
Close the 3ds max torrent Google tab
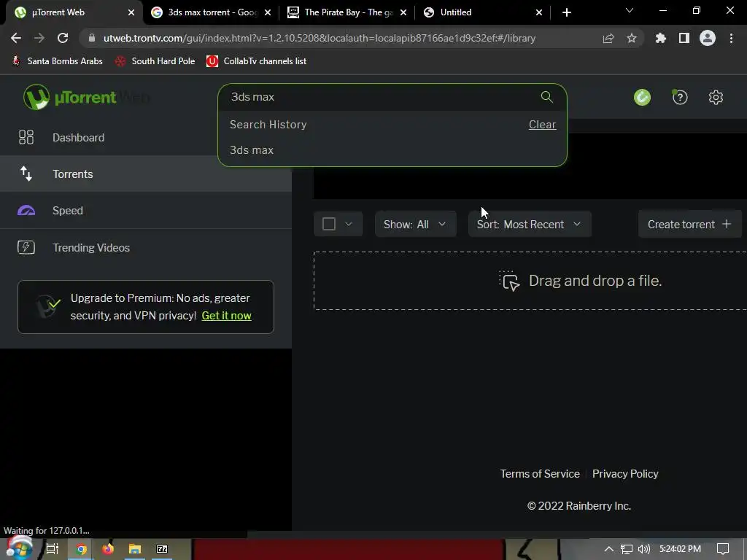click(268, 12)
